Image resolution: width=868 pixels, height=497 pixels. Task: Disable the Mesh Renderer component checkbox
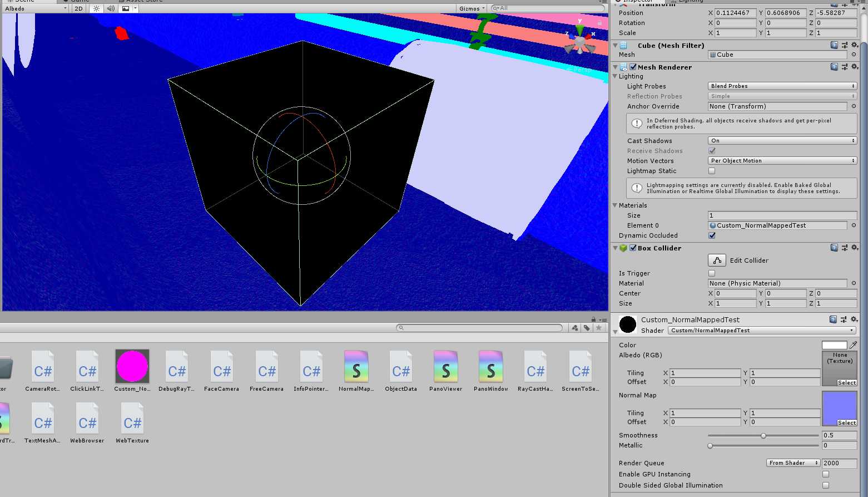coord(633,67)
